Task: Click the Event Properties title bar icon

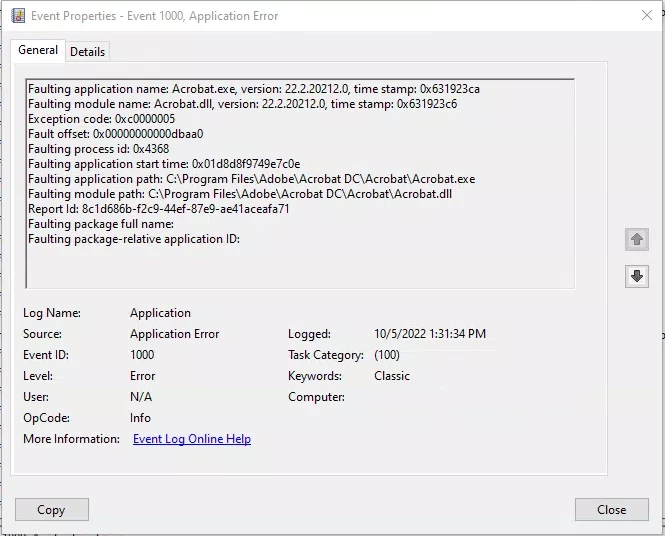Action: 18,16
